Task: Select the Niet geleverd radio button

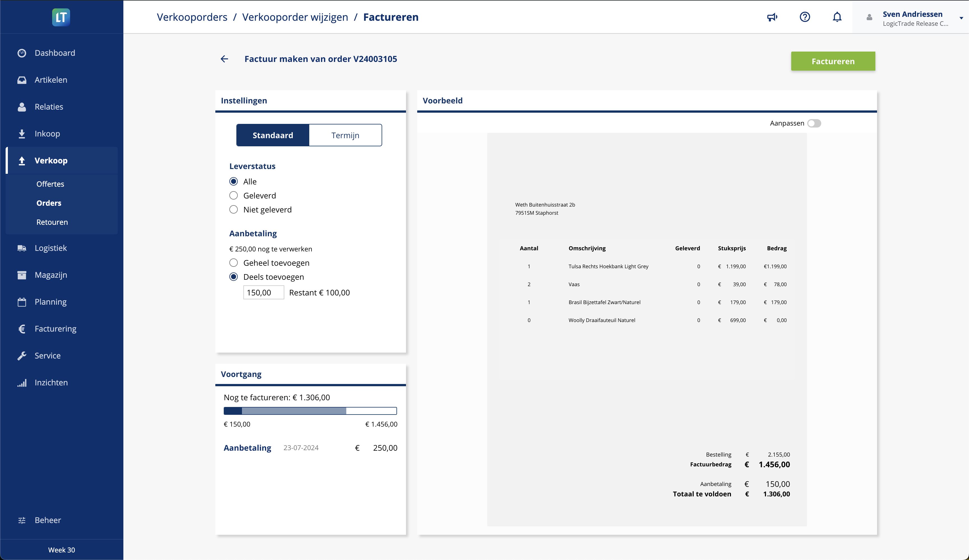Action: point(233,209)
